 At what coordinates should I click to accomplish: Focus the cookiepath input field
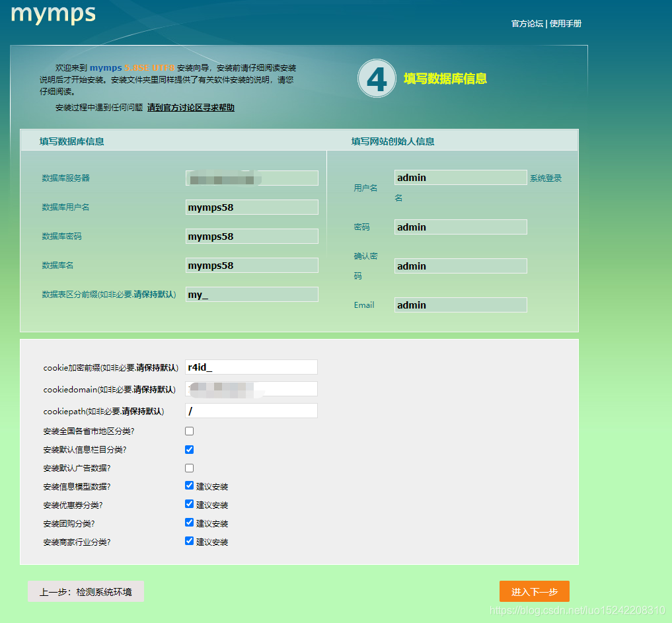click(252, 411)
